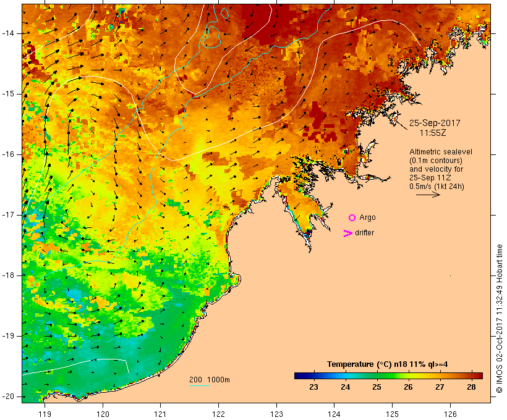Click the latitude axis label '-17'
The image size is (507, 420).
(8, 215)
